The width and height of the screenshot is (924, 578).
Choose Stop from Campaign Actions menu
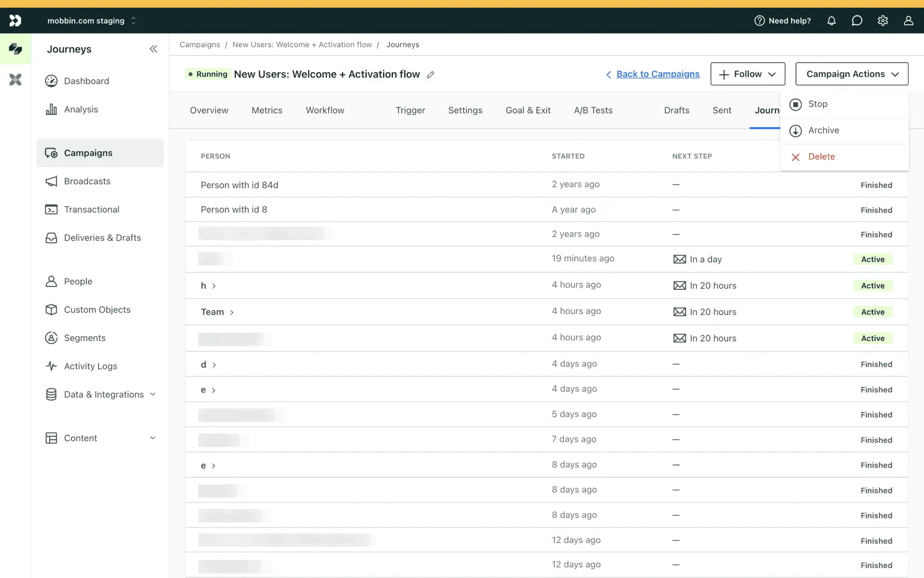coord(817,104)
